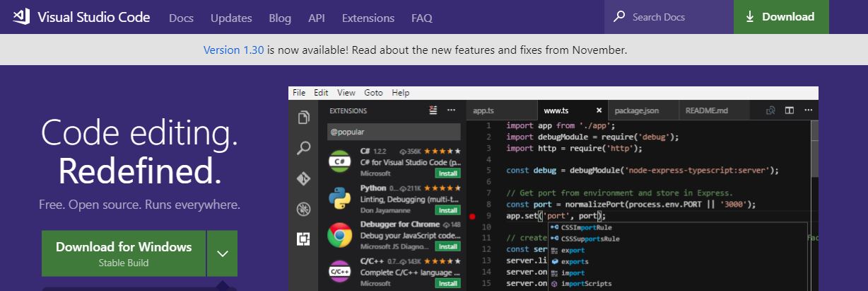
Task: Open the FAQ page
Action: [x=422, y=18]
